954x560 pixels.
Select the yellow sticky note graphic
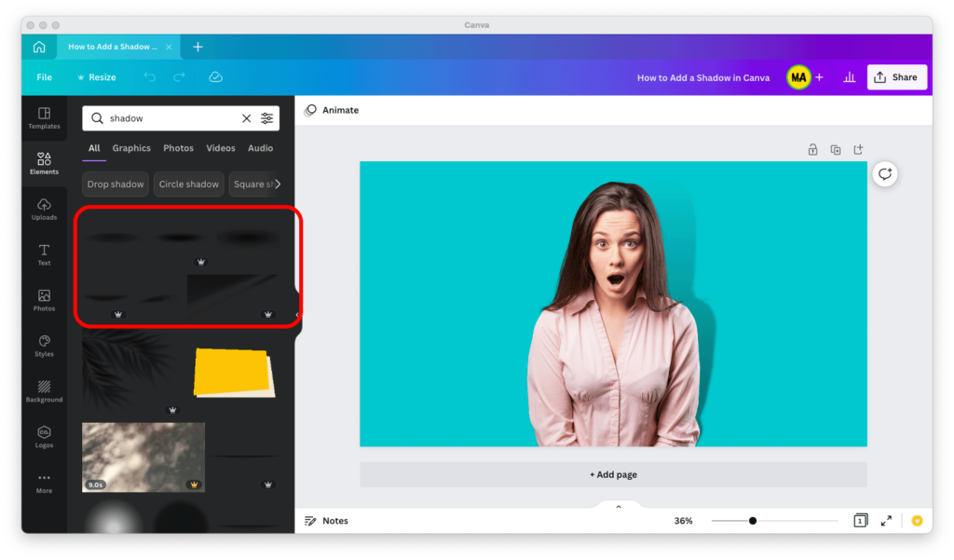[x=235, y=373]
